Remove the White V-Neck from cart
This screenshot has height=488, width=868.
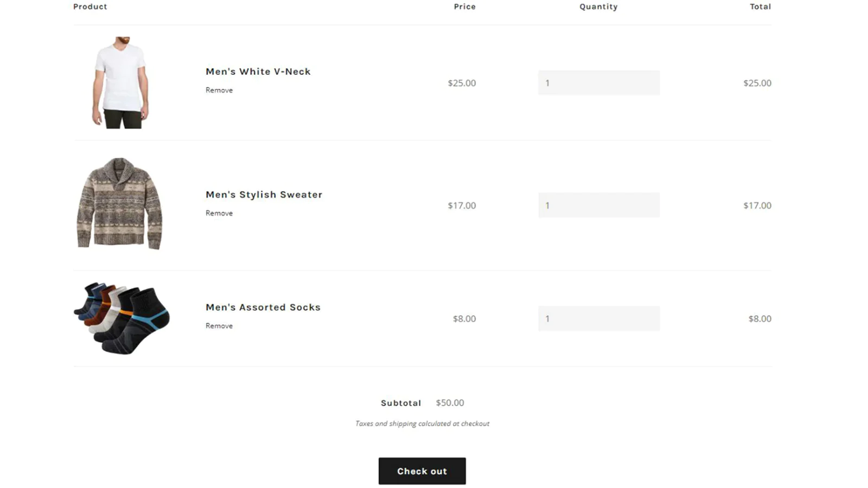219,91
